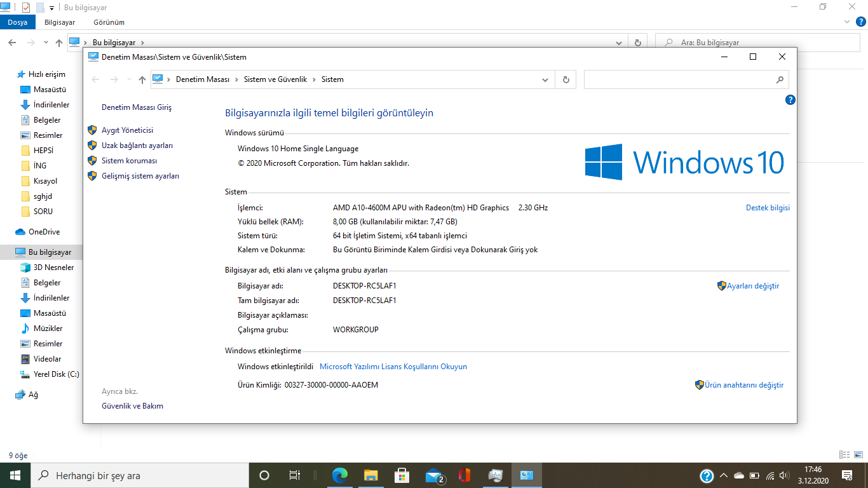The image size is (868, 488).
Task: Show hidden tray icons chevron
Action: pos(723,475)
